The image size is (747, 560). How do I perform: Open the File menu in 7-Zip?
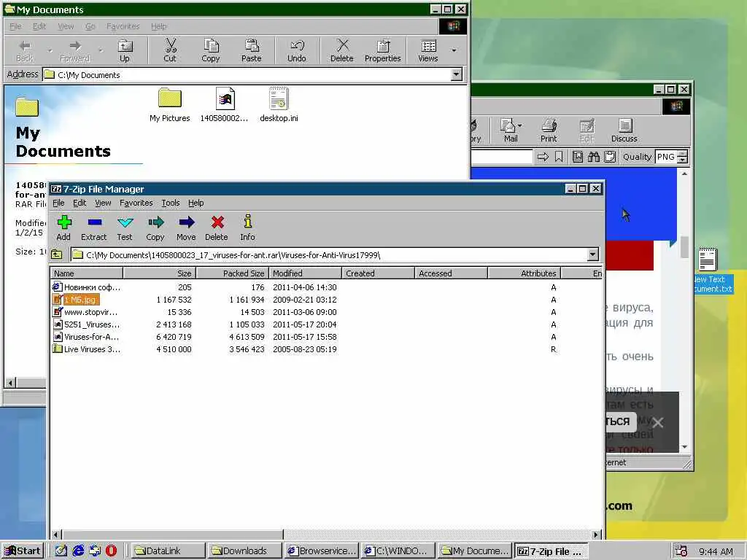click(x=58, y=203)
